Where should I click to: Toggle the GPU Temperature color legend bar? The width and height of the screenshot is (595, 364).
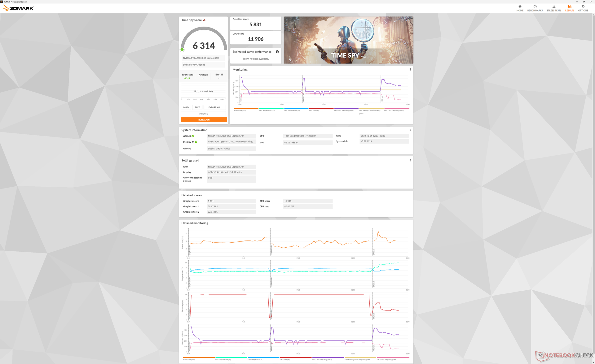tap(296, 108)
